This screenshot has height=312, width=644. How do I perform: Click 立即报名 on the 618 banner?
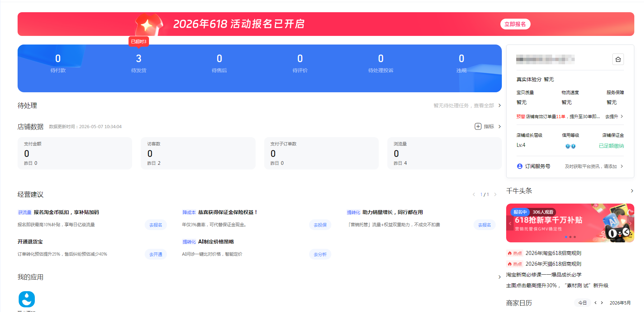pyautogui.click(x=515, y=24)
